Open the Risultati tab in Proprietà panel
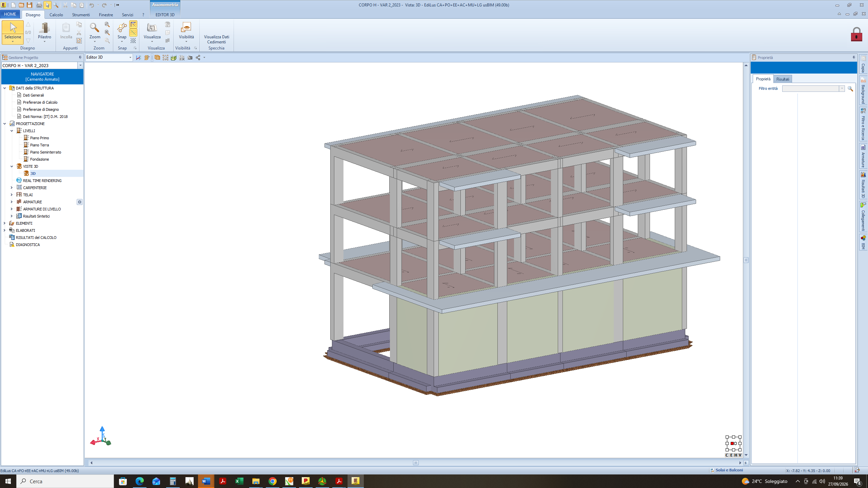Screen dimensions: 868x488 (x=783, y=79)
